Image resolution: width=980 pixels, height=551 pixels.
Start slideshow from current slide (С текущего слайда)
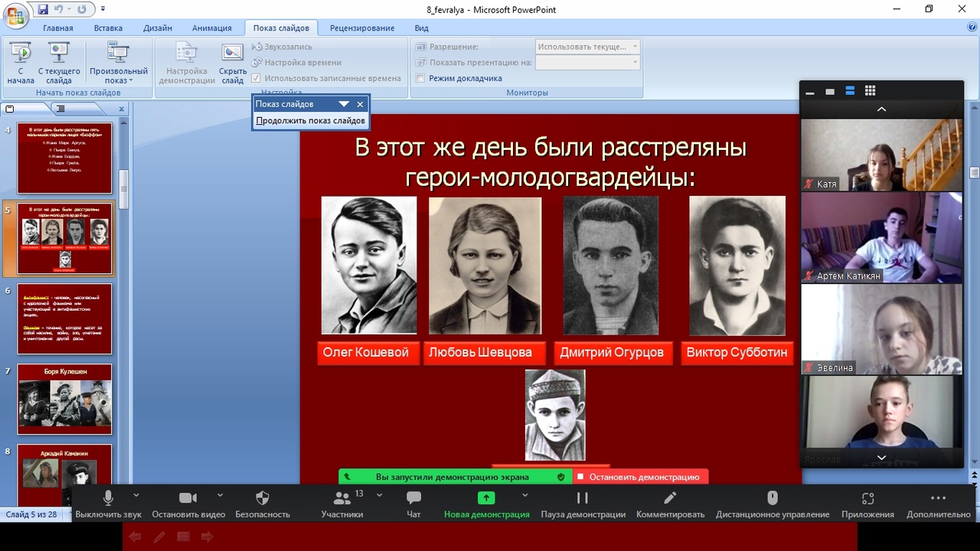(59, 63)
